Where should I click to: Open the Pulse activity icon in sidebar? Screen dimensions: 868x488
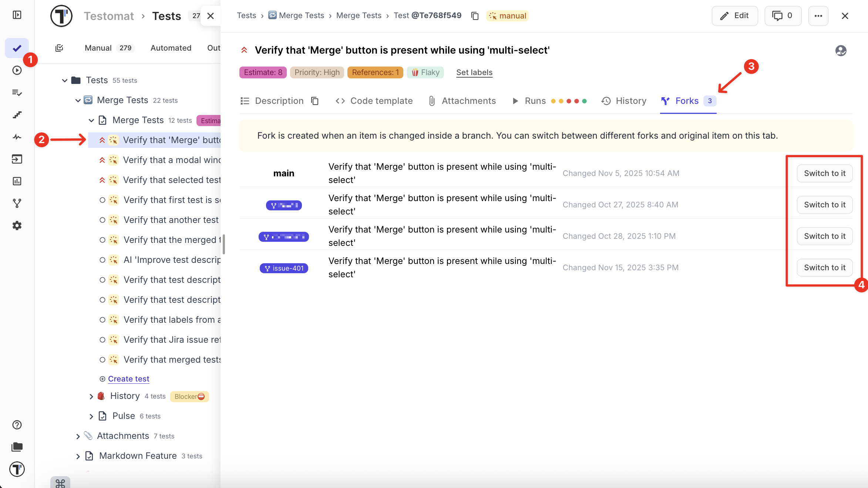17,137
